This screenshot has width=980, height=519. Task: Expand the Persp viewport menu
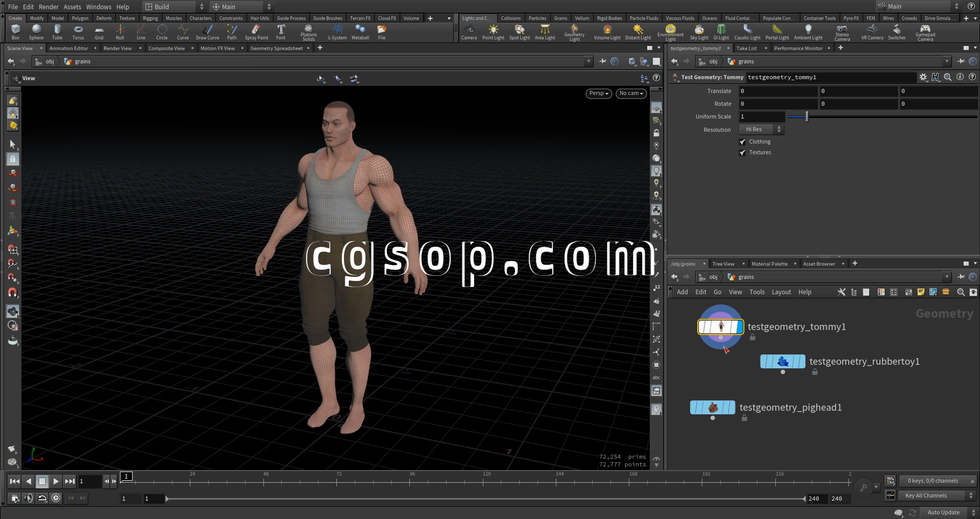click(598, 93)
